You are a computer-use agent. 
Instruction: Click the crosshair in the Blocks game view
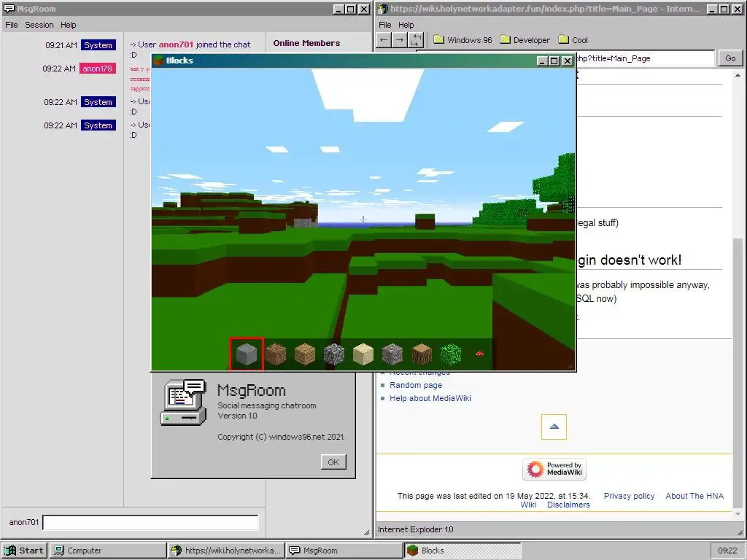click(x=363, y=219)
